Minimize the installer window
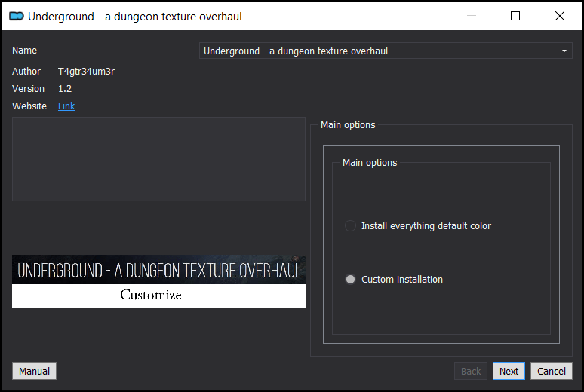This screenshot has width=584, height=392. pos(472,16)
